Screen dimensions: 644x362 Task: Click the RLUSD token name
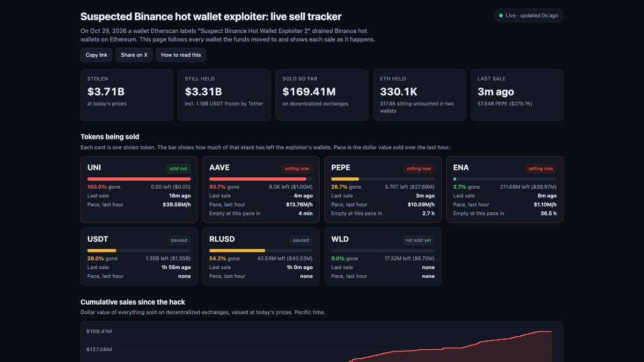click(x=222, y=240)
